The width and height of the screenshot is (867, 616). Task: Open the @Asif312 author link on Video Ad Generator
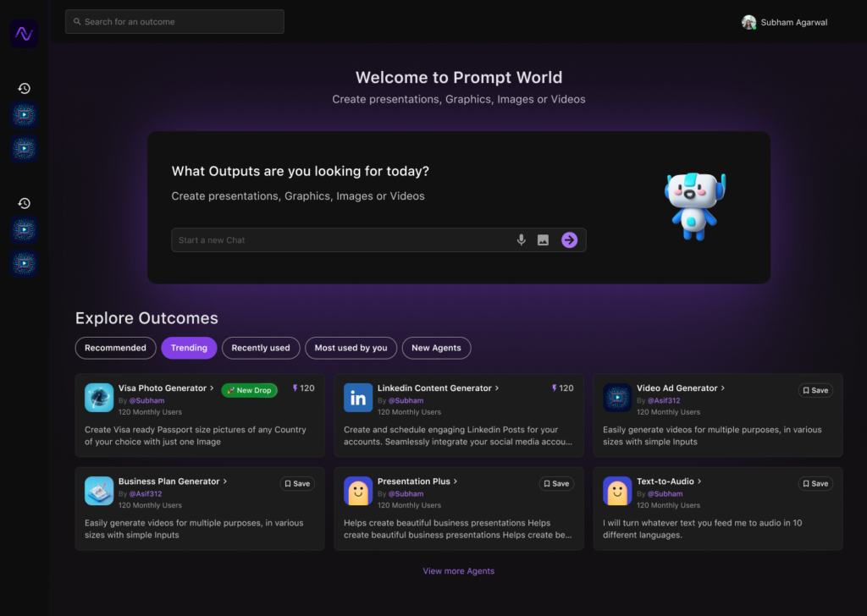pyautogui.click(x=658, y=400)
